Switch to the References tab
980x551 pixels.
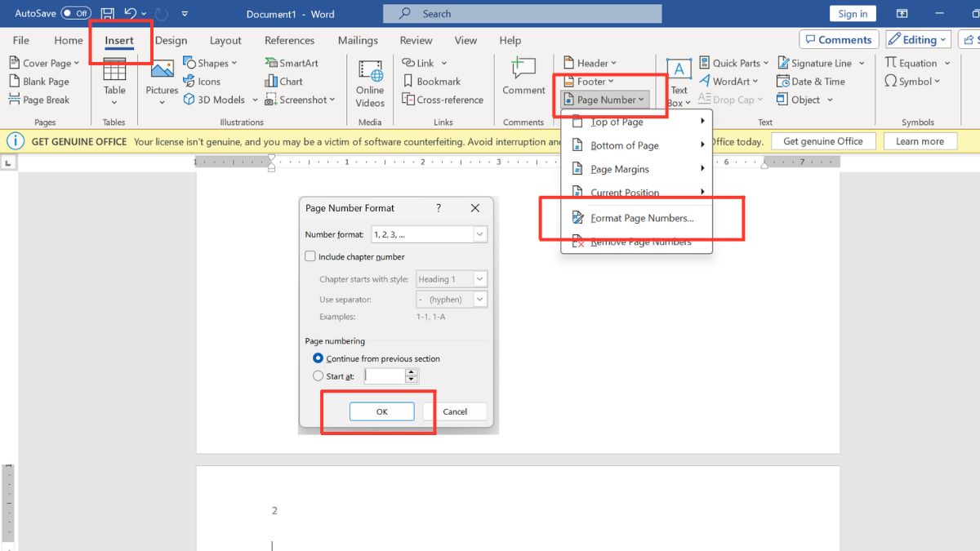(x=289, y=40)
